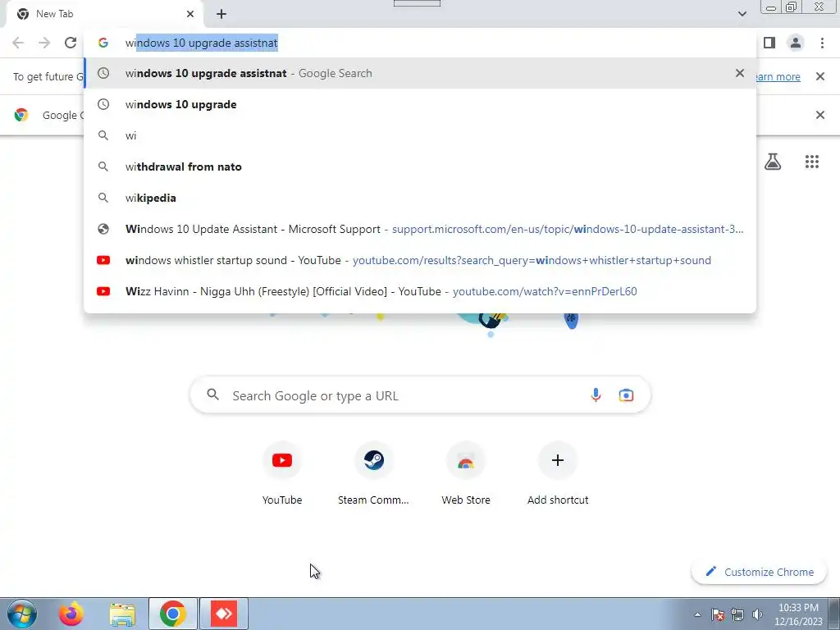Image resolution: width=840 pixels, height=630 pixels.
Task: Open the Steam Community shortcut tile
Action: [373, 473]
